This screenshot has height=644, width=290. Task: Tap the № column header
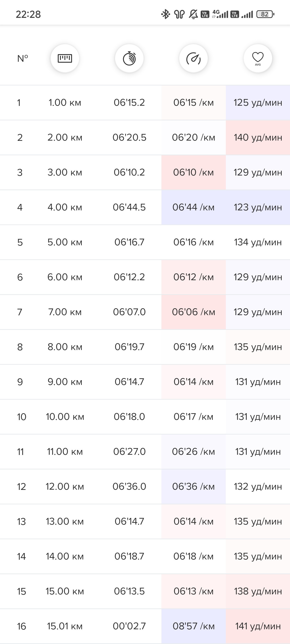click(23, 58)
